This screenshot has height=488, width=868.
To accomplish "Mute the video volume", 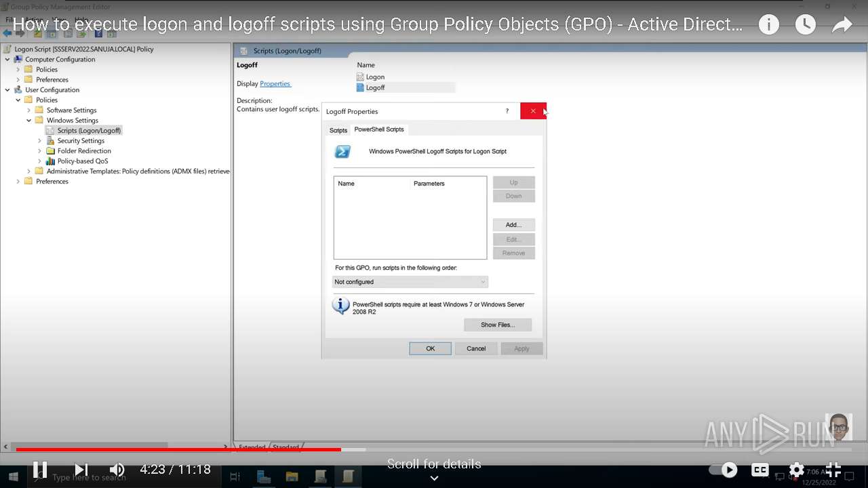I will click(x=117, y=469).
